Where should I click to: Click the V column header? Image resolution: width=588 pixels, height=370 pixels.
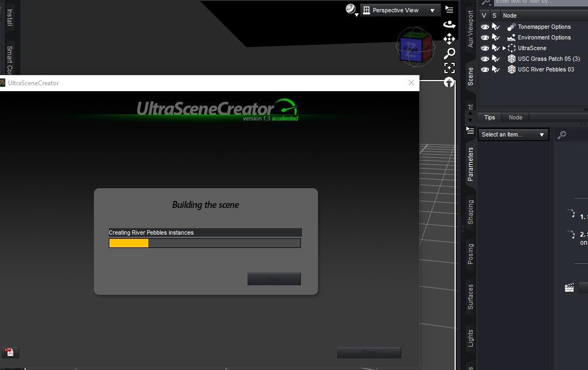pos(484,15)
